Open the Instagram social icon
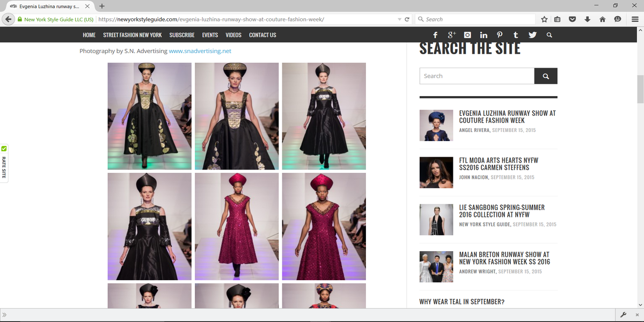This screenshot has width=644, height=322. pos(467,35)
